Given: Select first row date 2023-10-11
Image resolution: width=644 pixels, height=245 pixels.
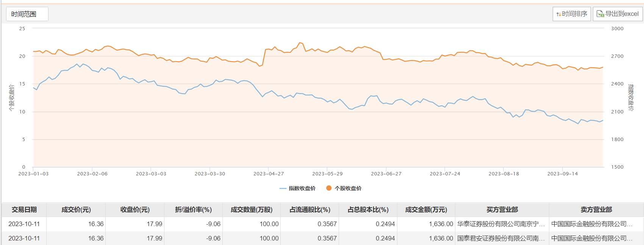Looking at the screenshot, I should (x=24, y=224).
